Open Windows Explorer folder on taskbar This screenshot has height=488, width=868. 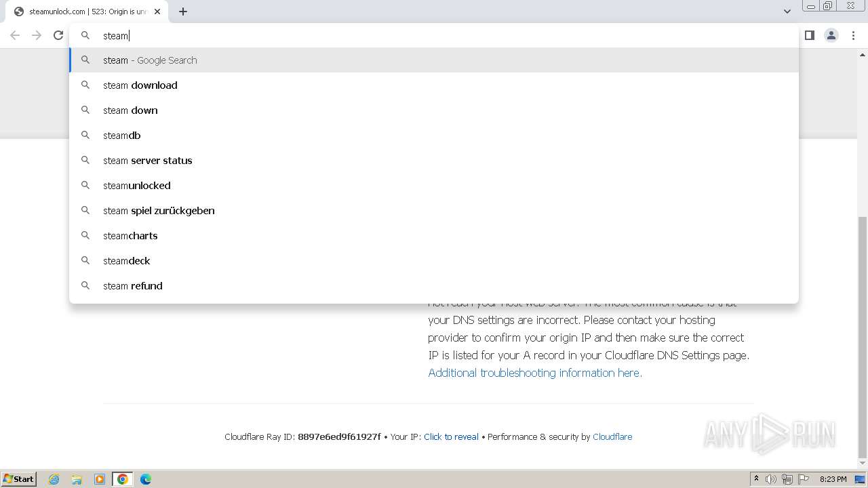77,479
